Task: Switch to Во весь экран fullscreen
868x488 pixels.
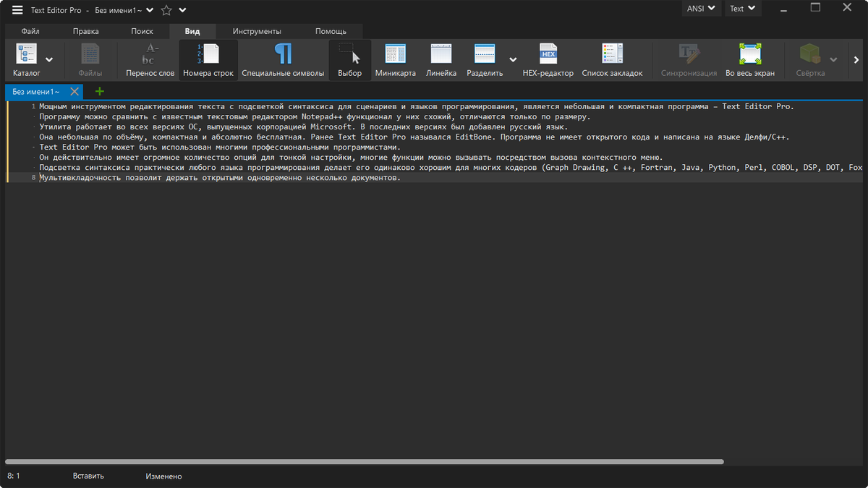Action: tap(750, 60)
